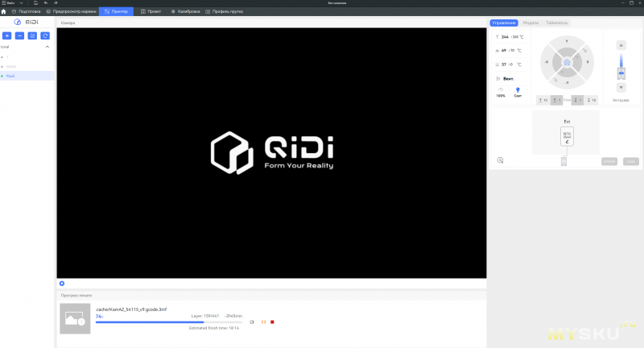Screen dimensions: 644x348
Task: Toggle the Свет light bulb
Action: 518,93
